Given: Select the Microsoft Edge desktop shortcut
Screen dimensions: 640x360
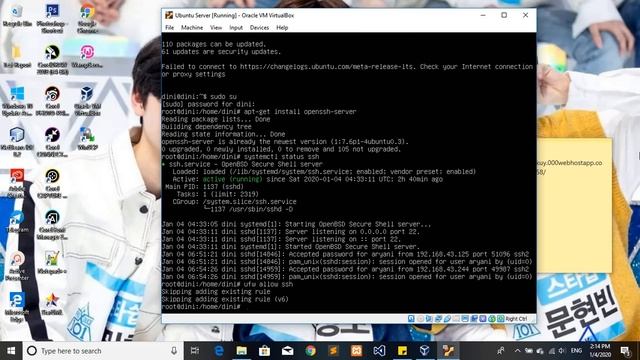Looking at the screenshot, I should [x=17, y=307].
